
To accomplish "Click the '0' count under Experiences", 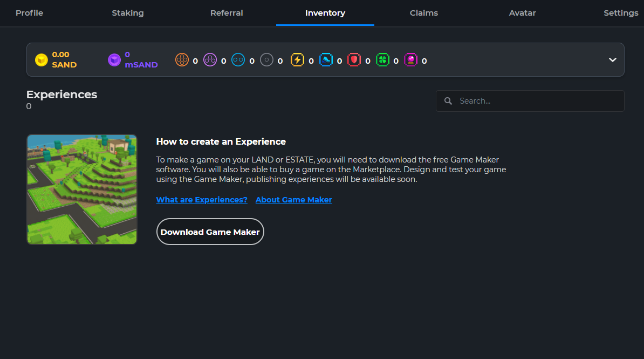I will (x=29, y=106).
